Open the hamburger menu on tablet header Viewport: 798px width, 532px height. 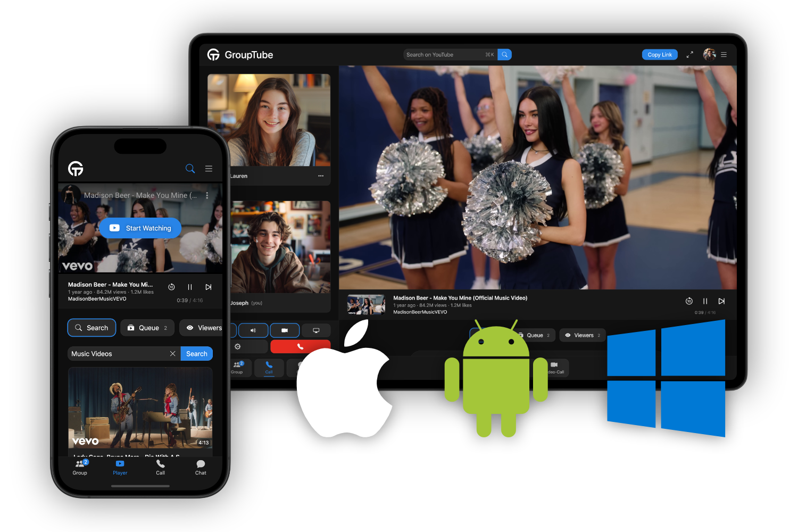pyautogui.click(x=724, y=55)
